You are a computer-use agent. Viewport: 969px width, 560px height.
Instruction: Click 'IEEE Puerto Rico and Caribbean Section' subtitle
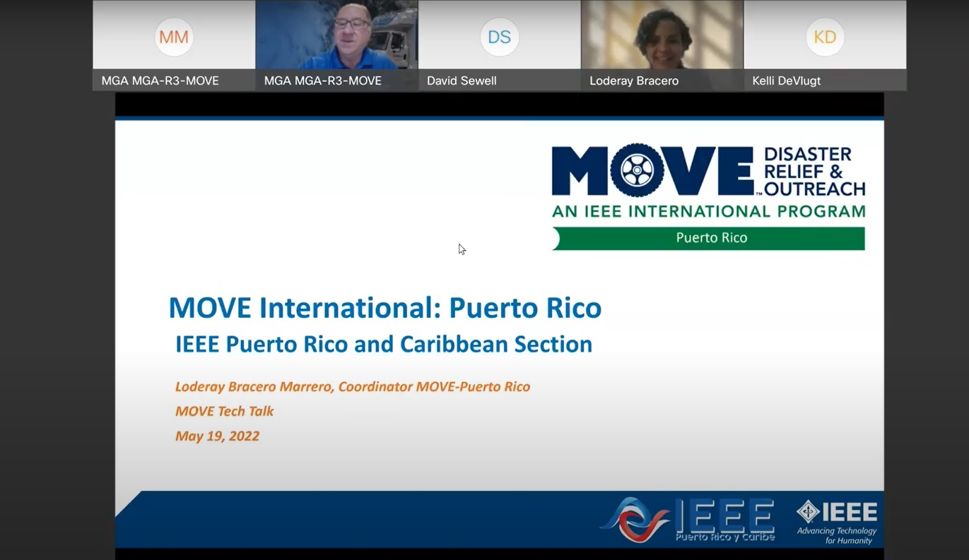pos(384,345)
